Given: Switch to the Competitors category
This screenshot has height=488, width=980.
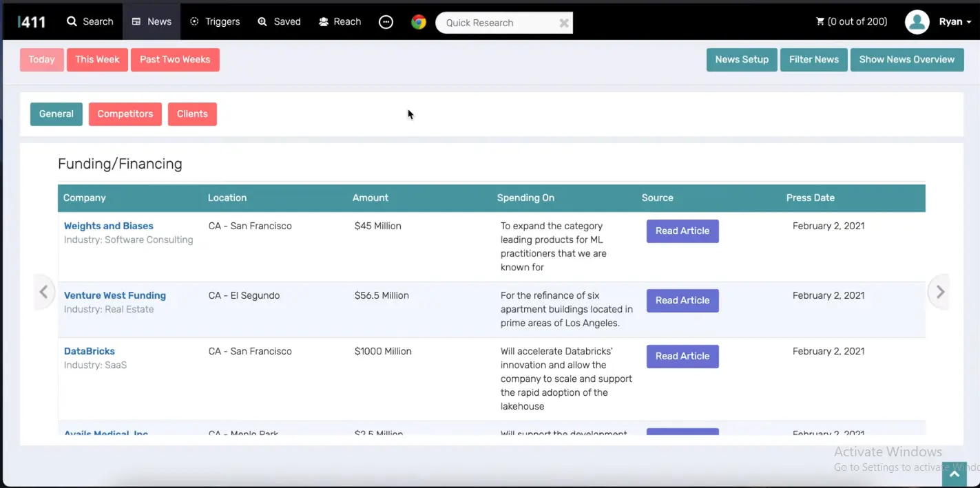Looking at the screenshot, I should pyautogui.click(x=125, y=114).
